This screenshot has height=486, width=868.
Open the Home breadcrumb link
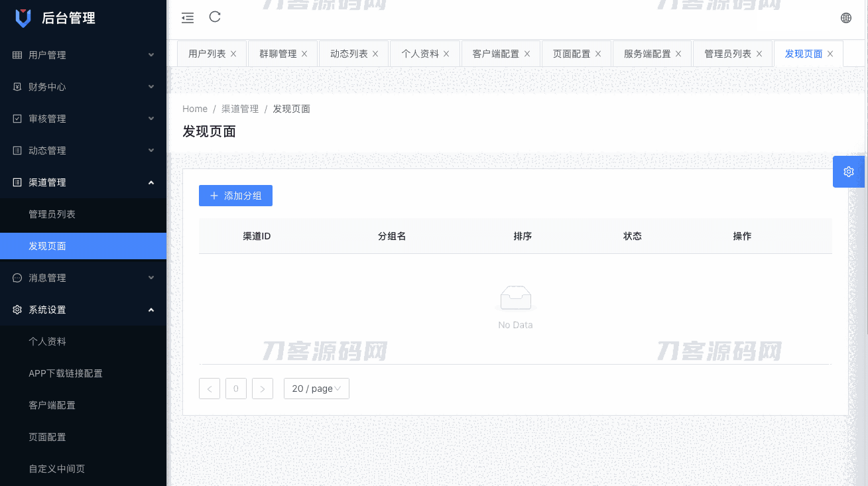pos(194,108)
